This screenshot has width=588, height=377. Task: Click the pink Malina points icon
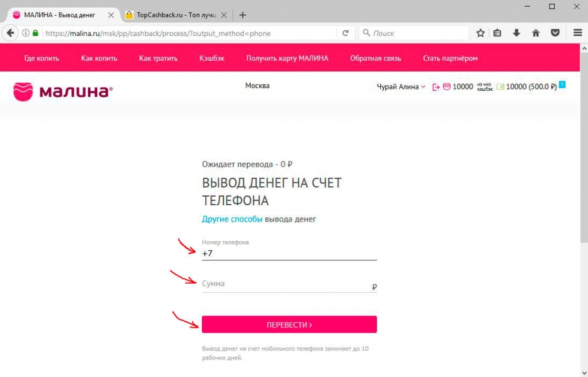447,87
